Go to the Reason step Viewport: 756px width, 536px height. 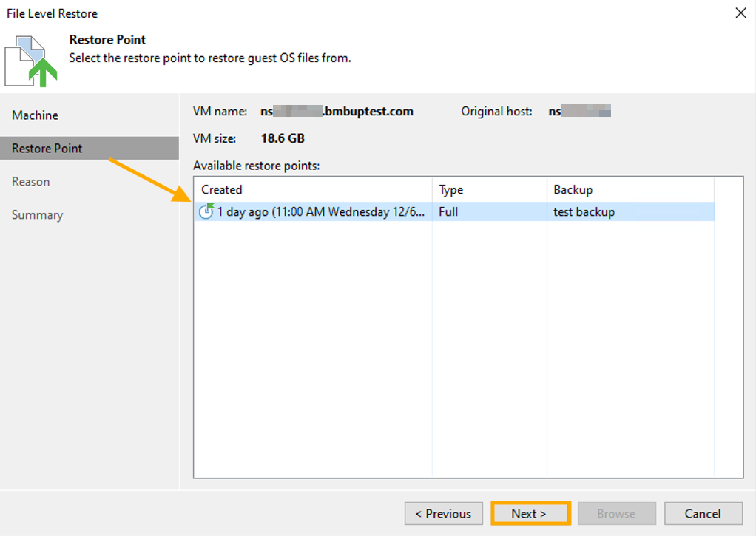(x=30, y=181)
